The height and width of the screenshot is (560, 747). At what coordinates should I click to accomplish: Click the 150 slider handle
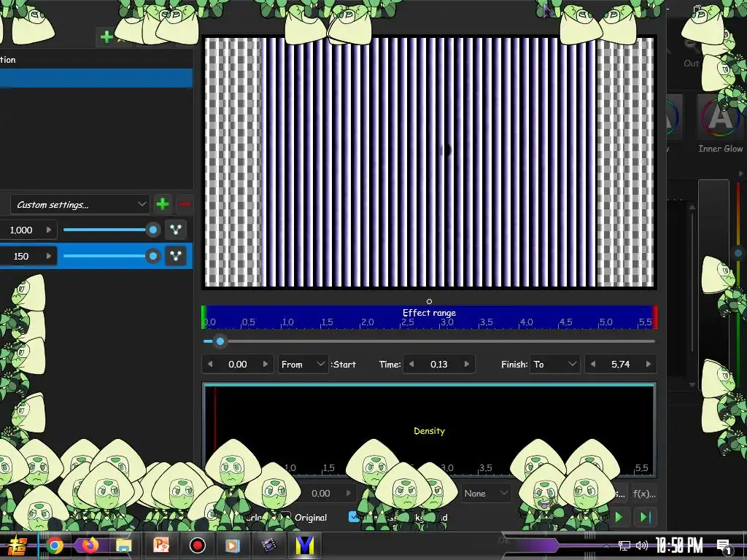pyautogui.click(x=153, y=256)
